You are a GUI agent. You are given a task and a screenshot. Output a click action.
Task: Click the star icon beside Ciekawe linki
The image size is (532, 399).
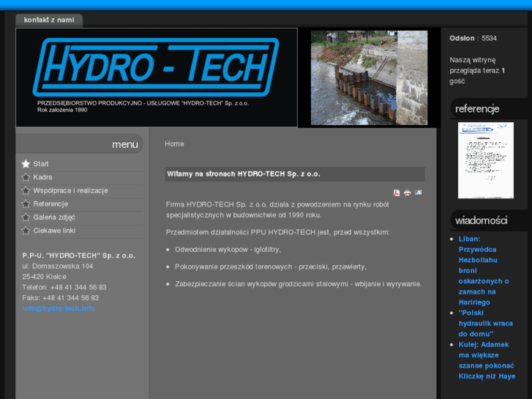pyautogui.click(x=26, y=231)
